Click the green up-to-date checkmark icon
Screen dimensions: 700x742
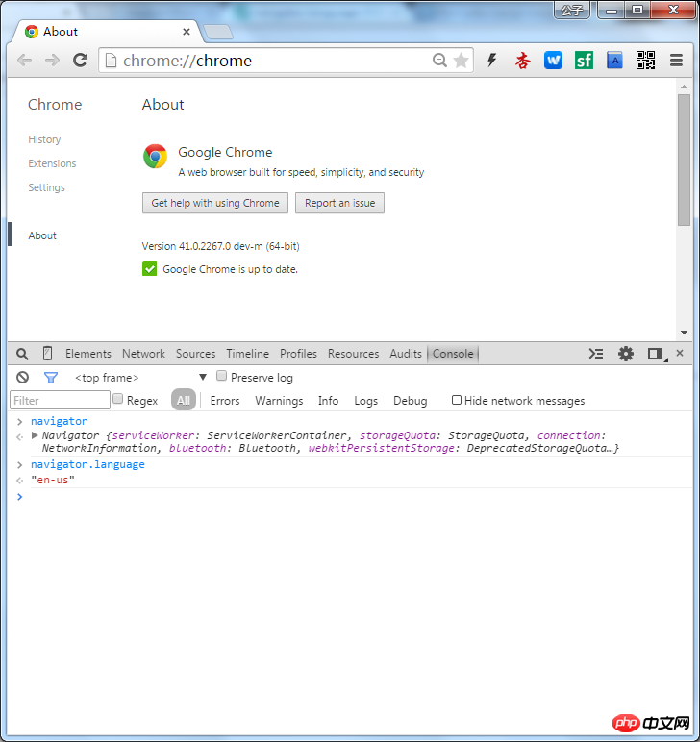coord(150,269)
